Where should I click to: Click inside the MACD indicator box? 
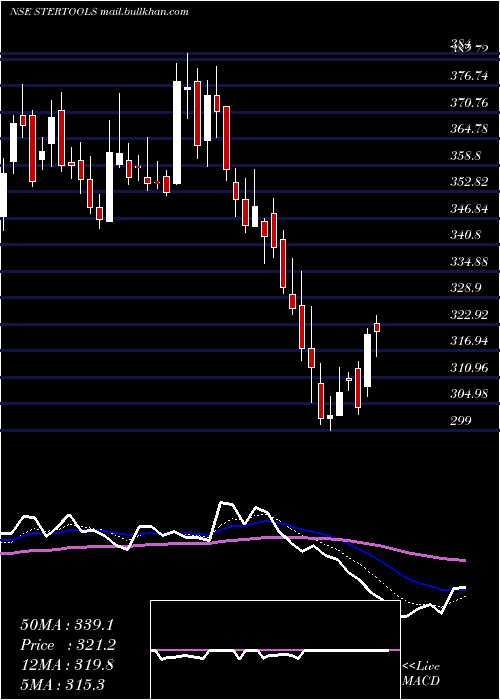pos(275,650)
